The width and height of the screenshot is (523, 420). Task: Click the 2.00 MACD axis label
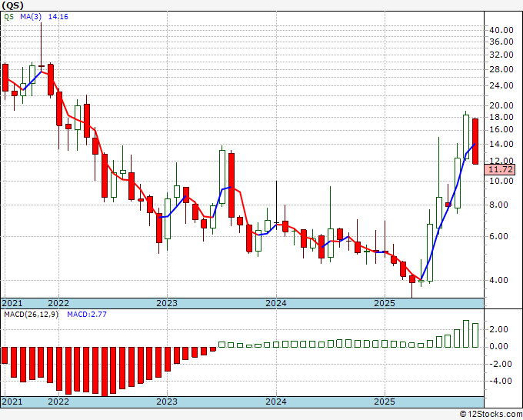(498, 329)
